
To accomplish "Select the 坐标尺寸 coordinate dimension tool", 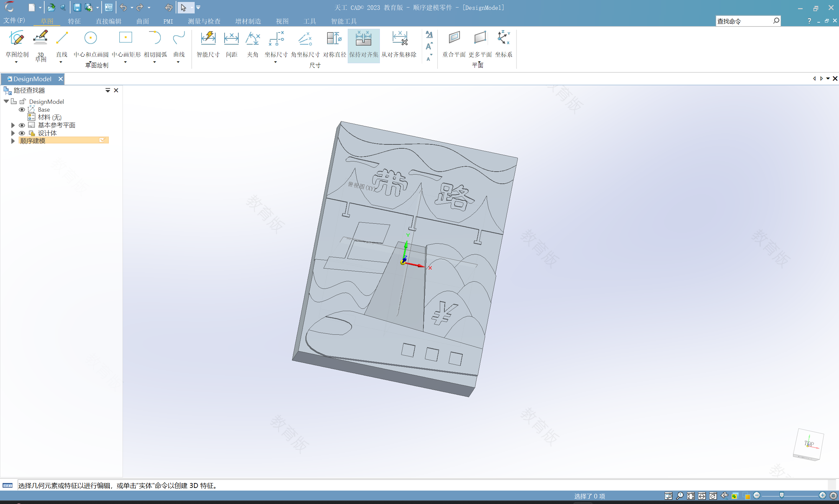I will point(276,44).
